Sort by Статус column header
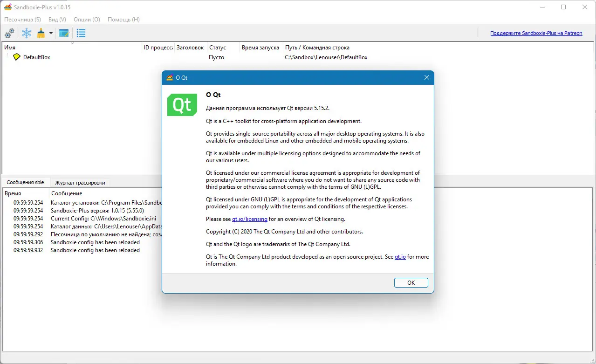 point(224,48)
